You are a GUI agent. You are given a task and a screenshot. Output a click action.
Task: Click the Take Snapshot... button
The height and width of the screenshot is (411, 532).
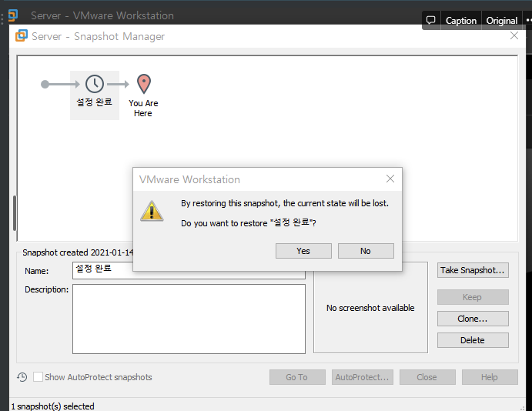coord(473,270)
